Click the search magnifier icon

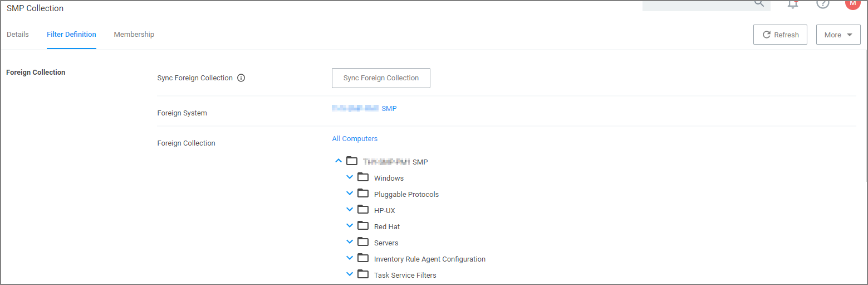click(759, 3)
